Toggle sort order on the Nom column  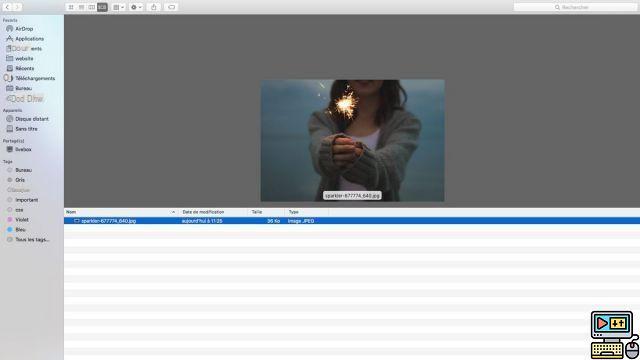click(x=121, y=212)
